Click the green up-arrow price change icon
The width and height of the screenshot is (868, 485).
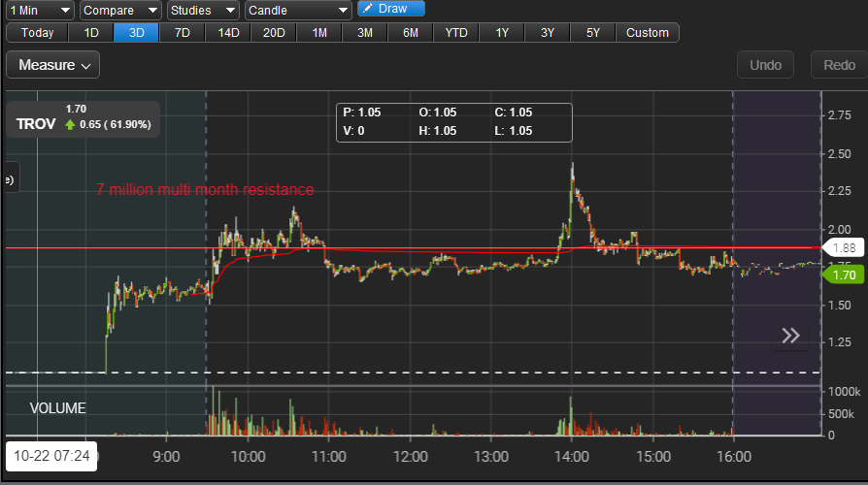pos(70,124)
